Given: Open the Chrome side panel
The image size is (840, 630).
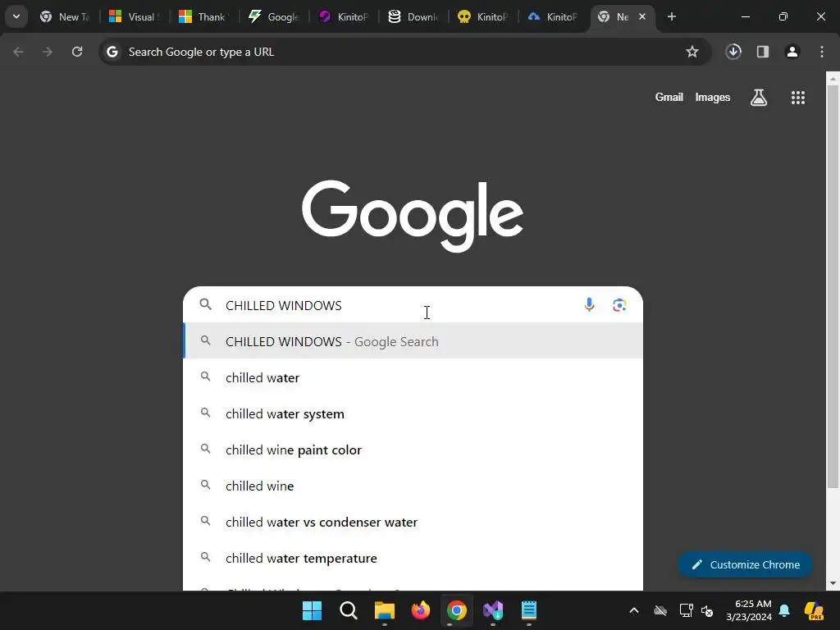Looking at the screenshot, I should coord(763,52).
